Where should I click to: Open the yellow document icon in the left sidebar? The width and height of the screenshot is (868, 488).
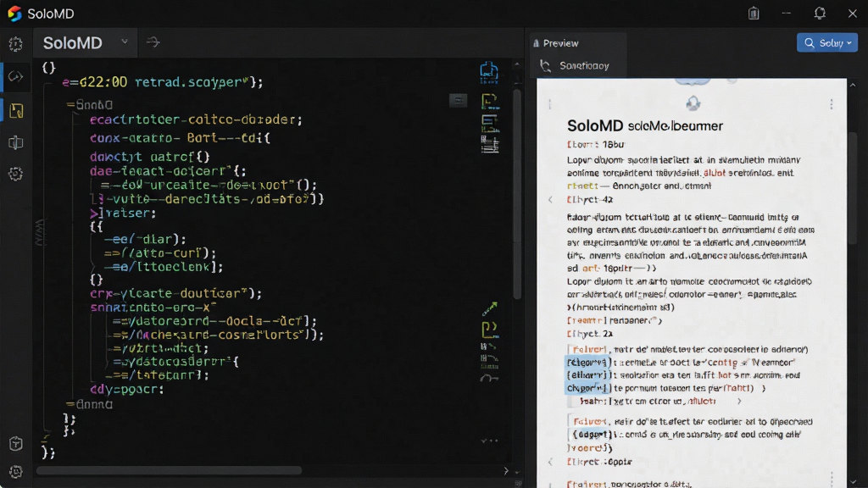pyautogui.click(x=17, y=111)
